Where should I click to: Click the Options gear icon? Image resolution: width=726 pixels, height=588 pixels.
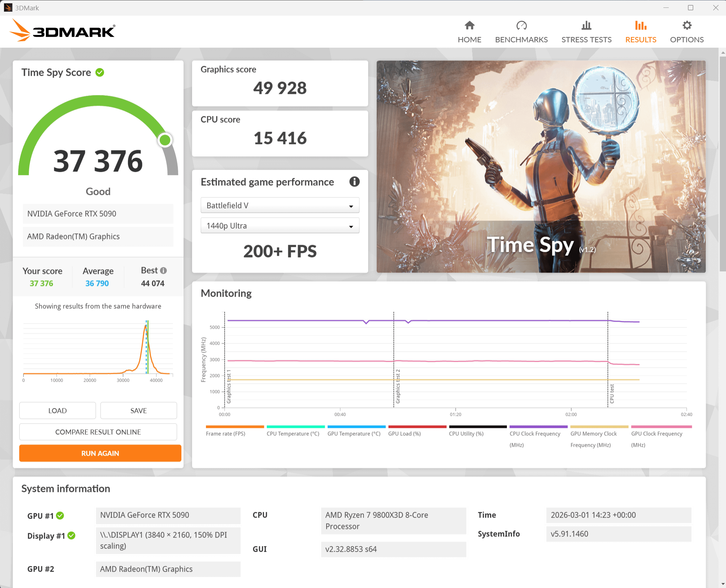tap(687, 26)
